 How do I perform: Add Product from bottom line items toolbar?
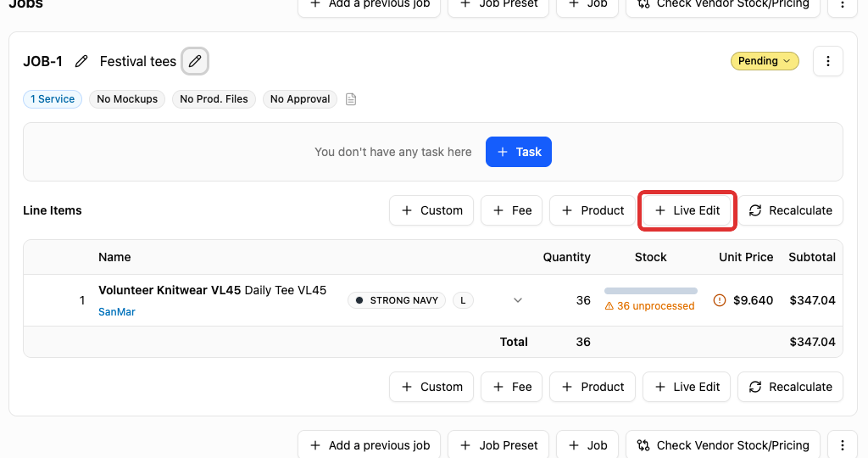click(x=593, y=387)
